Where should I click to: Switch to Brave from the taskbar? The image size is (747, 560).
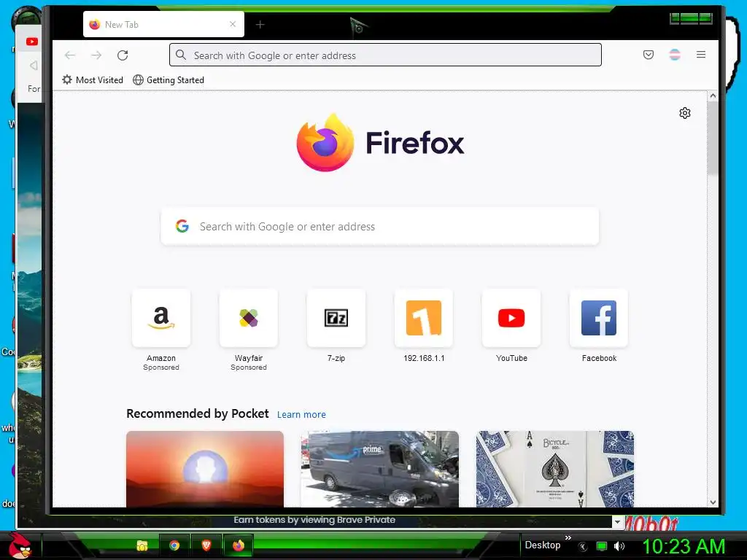point(206,545)
